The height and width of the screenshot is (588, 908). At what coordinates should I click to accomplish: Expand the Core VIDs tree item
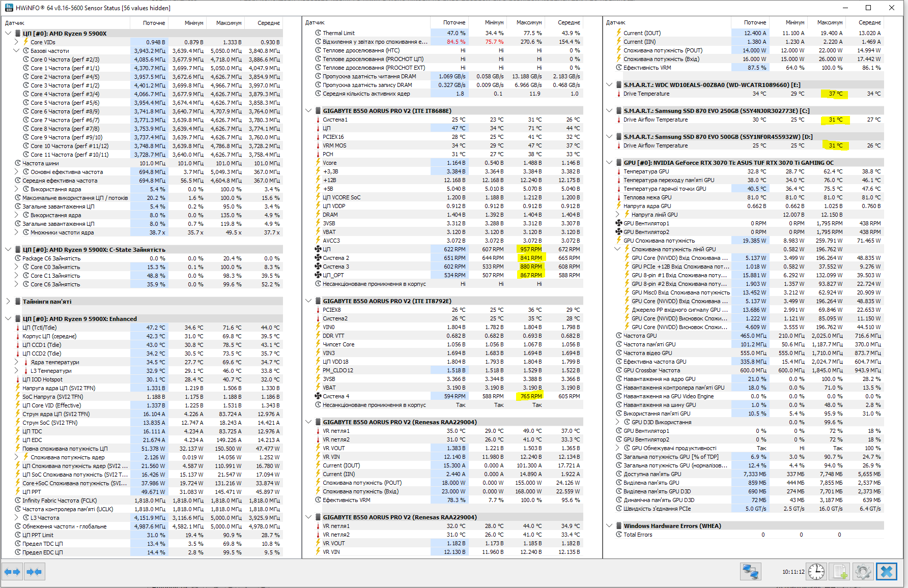(16, 42)
